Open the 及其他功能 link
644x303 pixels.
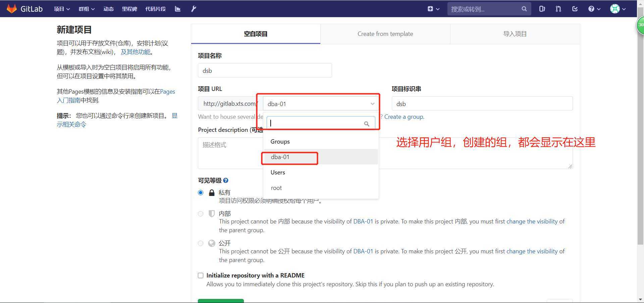point(136,52)
